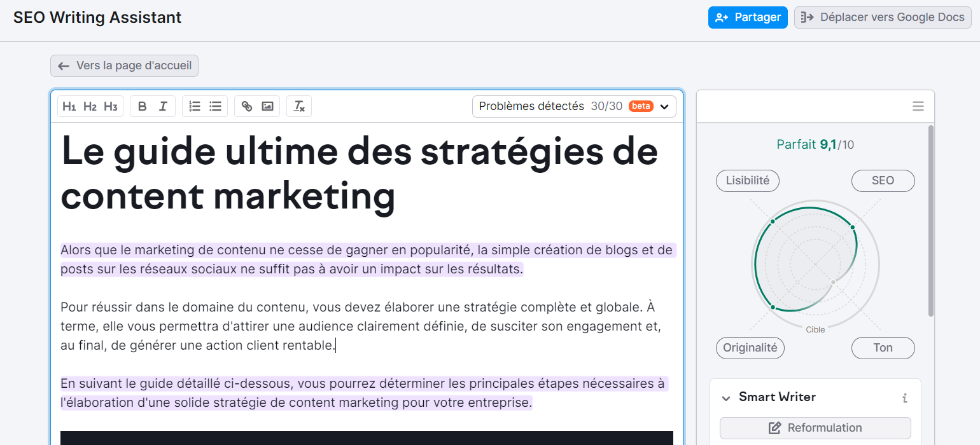Open the score panel hamburger menu
980x445 pixels.
[x=918, y=106]
